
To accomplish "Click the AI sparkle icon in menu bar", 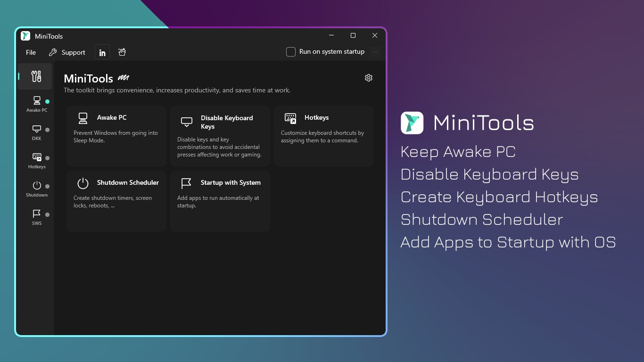I will 122,52.
